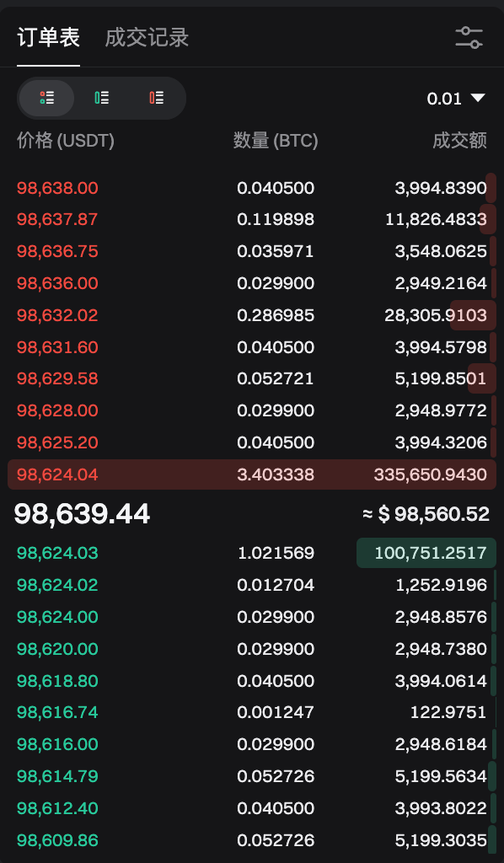Click ask total 3,994.3206

441,442
